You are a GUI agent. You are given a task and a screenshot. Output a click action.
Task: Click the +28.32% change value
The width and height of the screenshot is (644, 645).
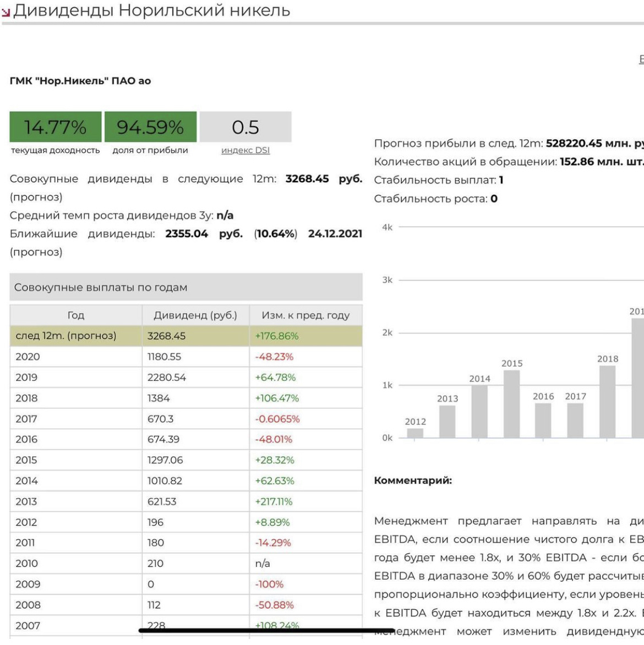[275, 460]
